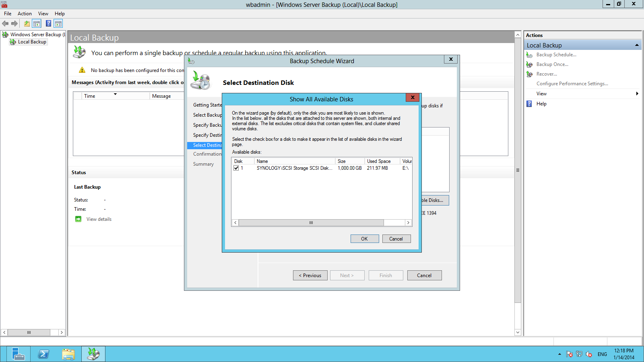Click the blue Help toolbar icon
The width and height of the screenshot is (644, 362).
pyautogui.click(x=48, y=24)
